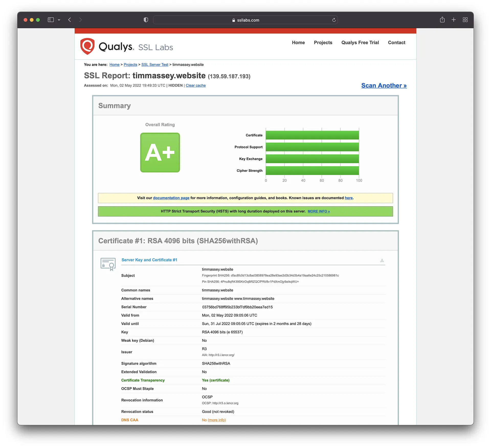
Task: Follow the Projects breadcrumb link
Action: point(130,65)
